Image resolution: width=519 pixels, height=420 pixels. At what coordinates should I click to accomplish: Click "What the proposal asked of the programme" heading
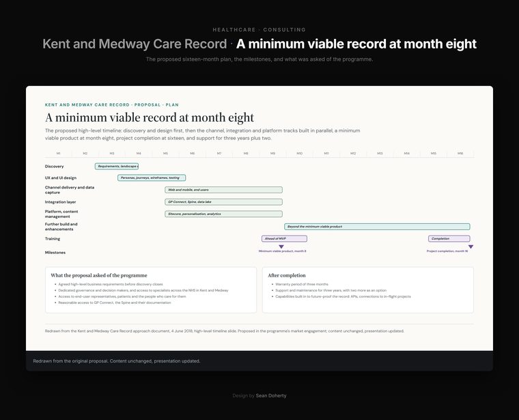tap(99, 275)
